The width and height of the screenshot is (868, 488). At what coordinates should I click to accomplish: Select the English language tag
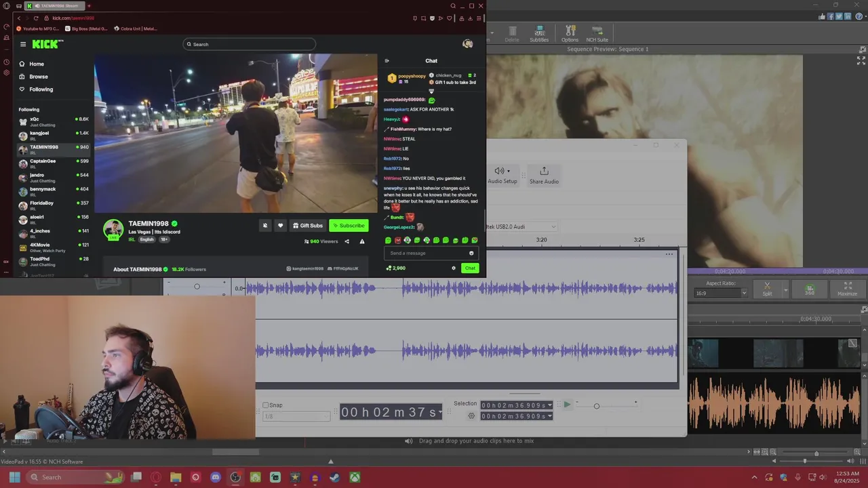click(147, 239)
